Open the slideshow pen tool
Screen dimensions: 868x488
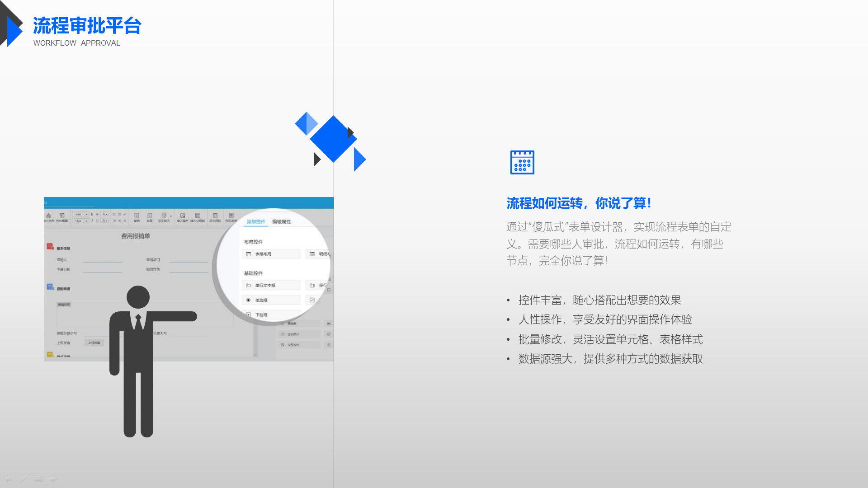(x=23, y=479)
